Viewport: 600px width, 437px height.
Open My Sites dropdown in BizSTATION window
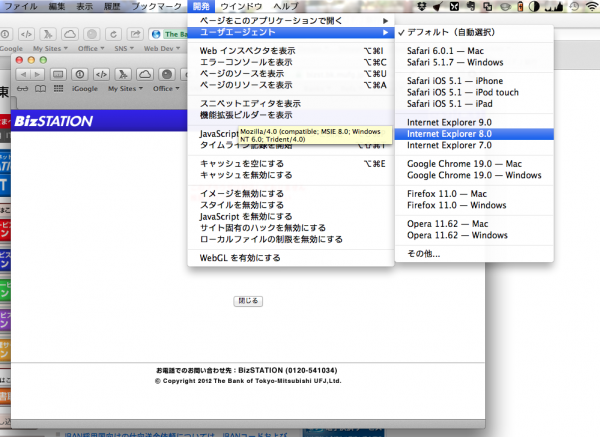pos(126,89)
